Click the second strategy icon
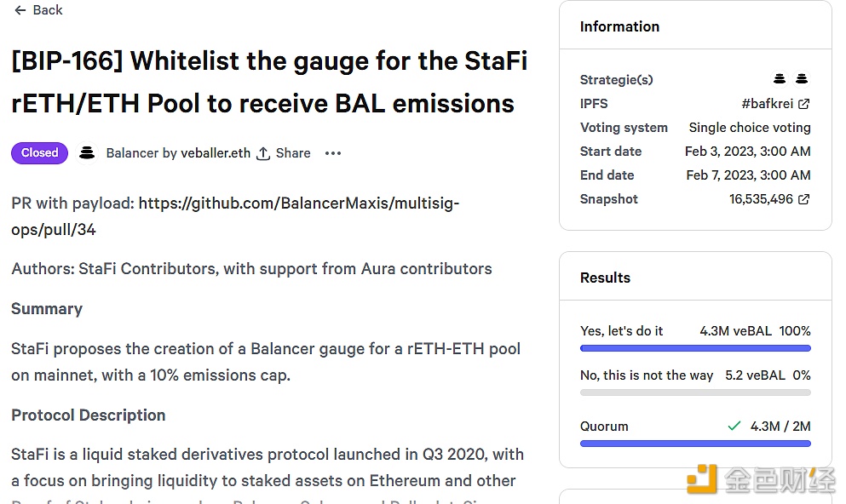846x504 pixels. tap(802, 79)
